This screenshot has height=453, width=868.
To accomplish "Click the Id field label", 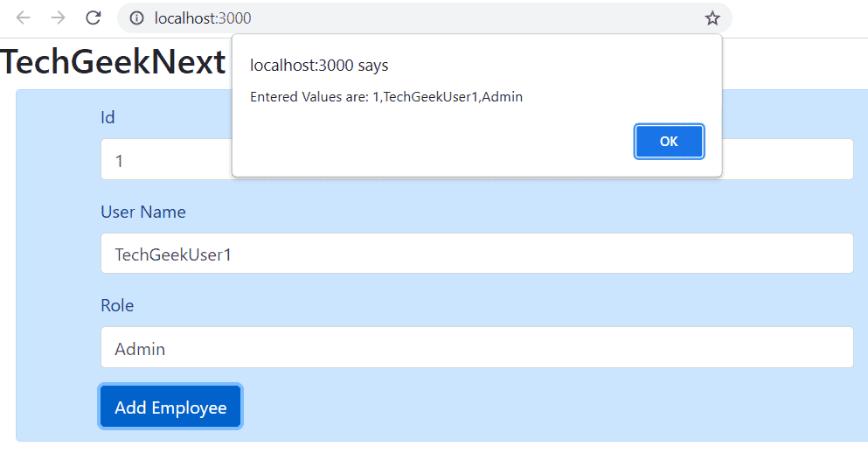I will pos(108,117).
